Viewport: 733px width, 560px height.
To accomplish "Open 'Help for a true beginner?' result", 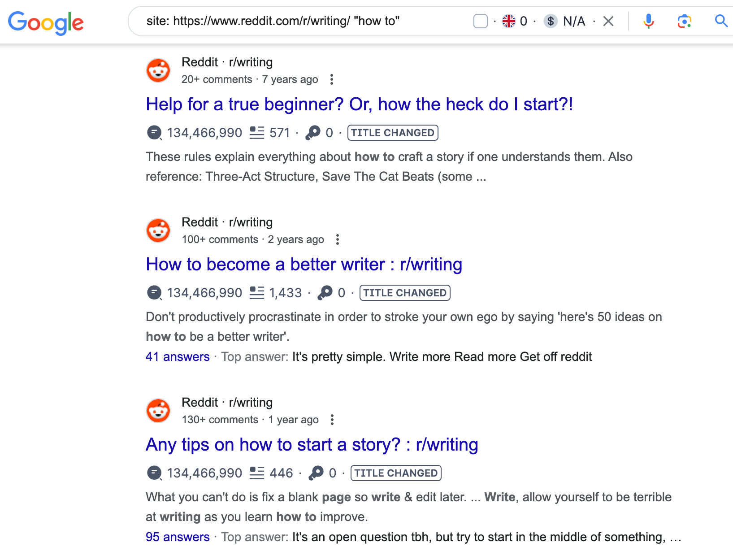I will (x=359, y=104).
